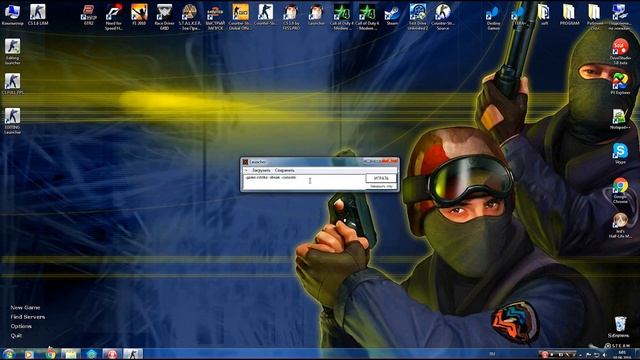The height and width of the screenshot is (360, 640).
Task: Open the Editing launcher desktop icon
Action: coord(12,51)
